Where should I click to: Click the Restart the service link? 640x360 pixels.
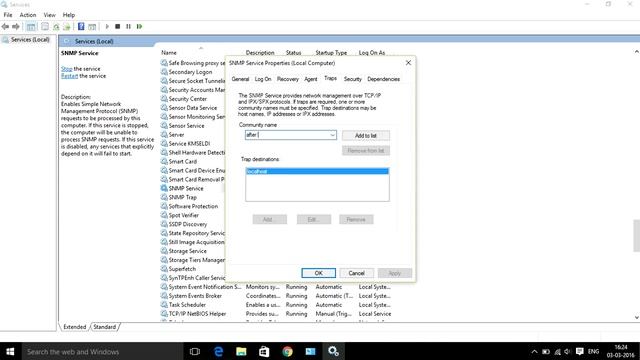pyautogui.click(x=69, y=76)
